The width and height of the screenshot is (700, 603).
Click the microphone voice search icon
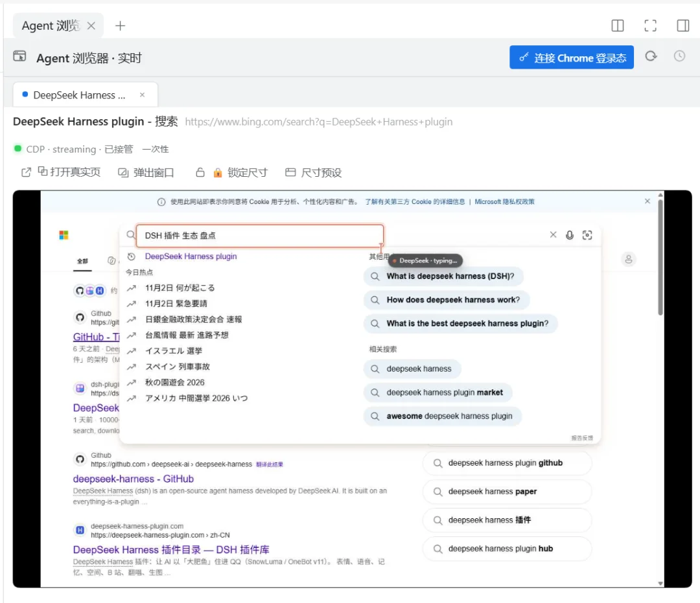point(570,235)
